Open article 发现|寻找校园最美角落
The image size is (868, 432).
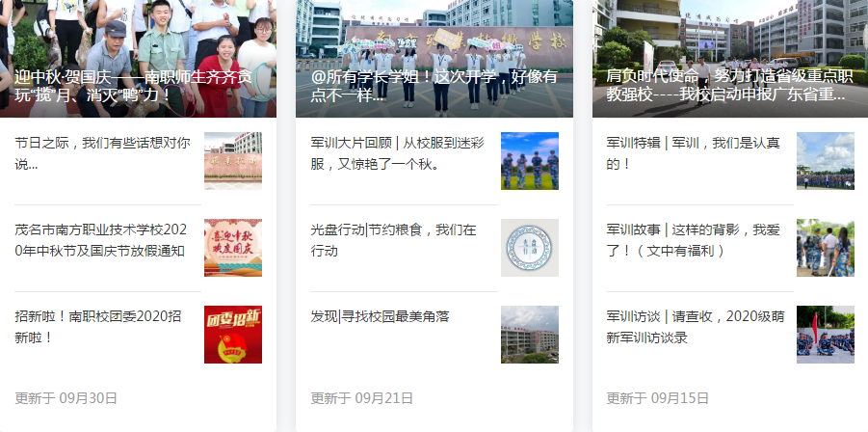tap(380, 317)
